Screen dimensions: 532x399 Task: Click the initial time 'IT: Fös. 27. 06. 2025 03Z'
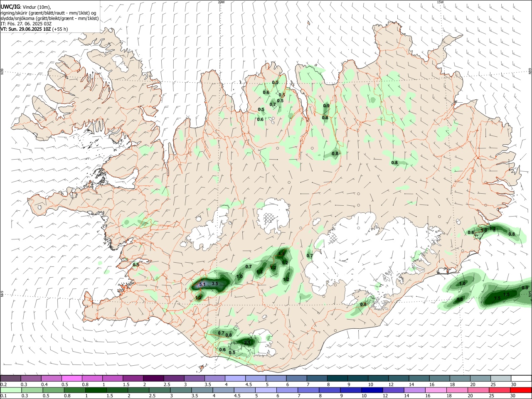coord(26,24)
